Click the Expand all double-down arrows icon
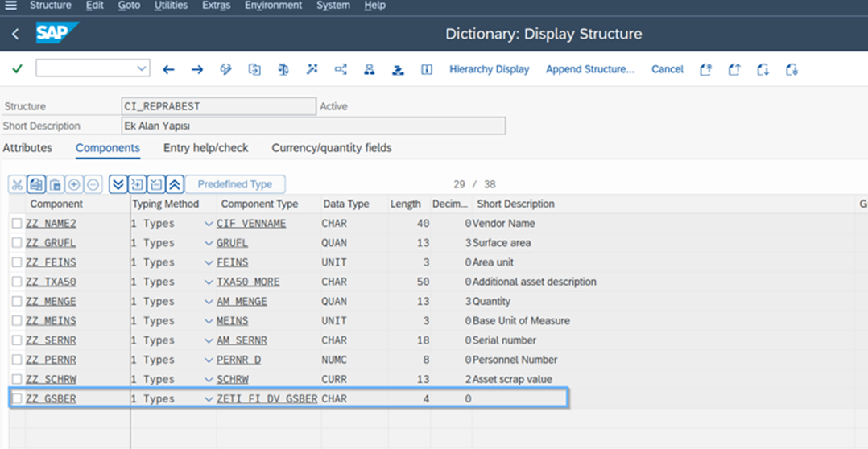Viewport: 868px width, 449px height. (118, 184)
